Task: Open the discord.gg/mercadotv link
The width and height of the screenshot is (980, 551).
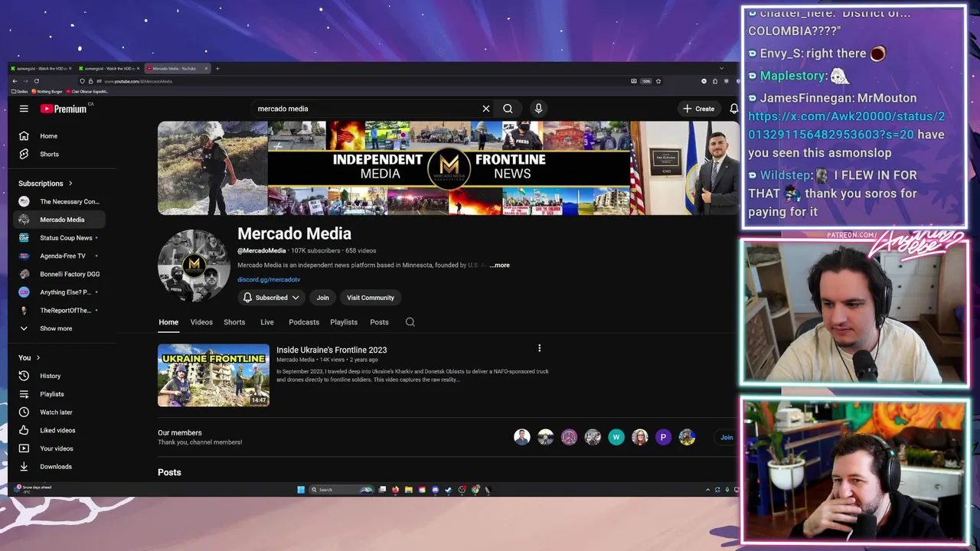Action: click(x=269, y=280)
